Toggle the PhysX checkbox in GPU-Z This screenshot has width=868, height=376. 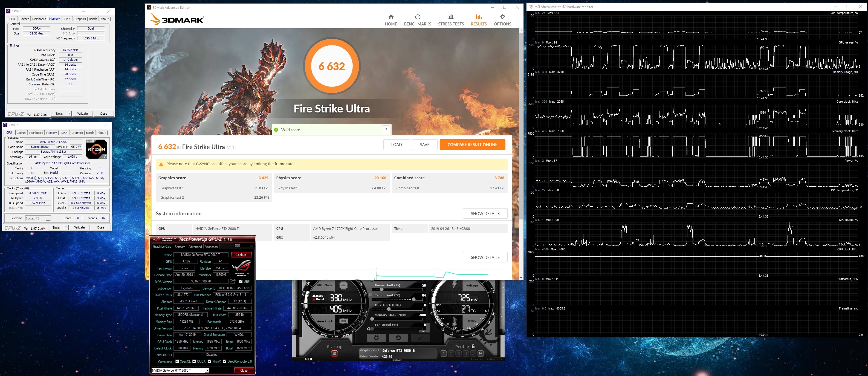click(x=210, y=361)
